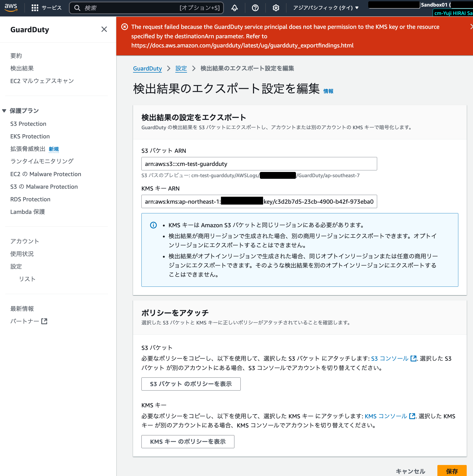Open 最新情報 in the sidebar

point(22,309)
